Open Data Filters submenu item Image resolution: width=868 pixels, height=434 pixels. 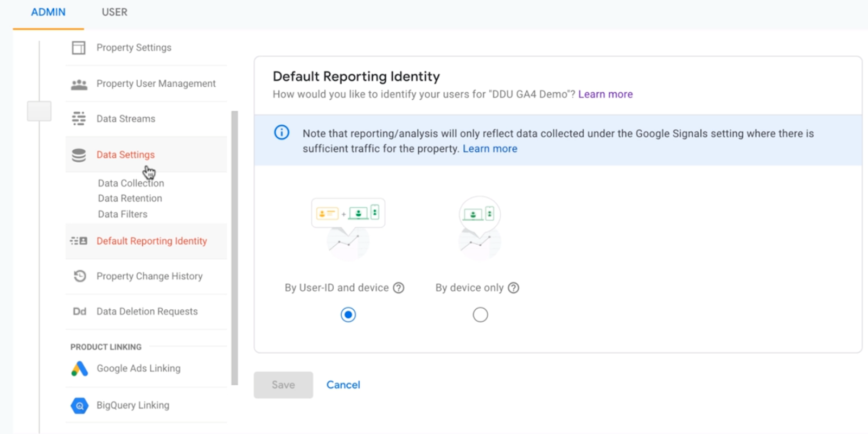click(123, 214)
